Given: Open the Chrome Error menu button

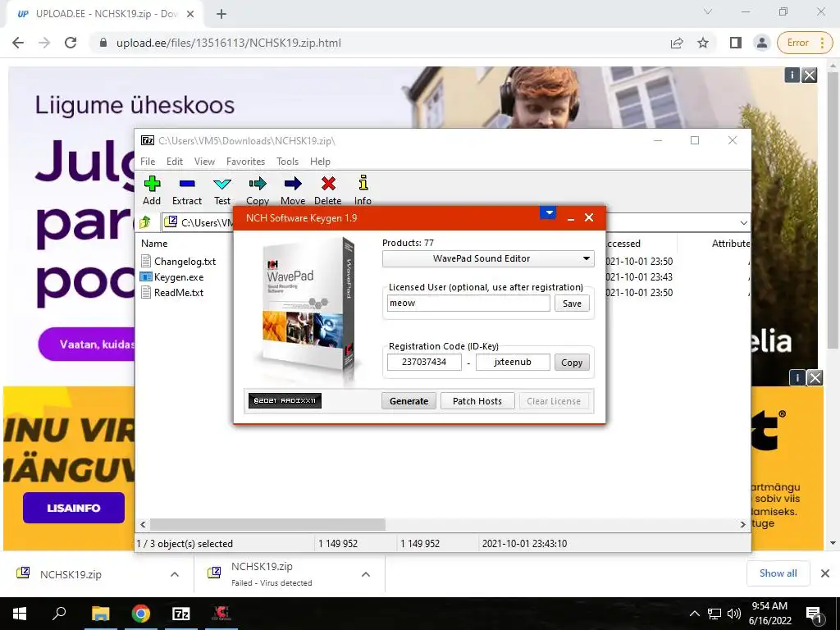Looking at the screenshot, I should point(806,43).
